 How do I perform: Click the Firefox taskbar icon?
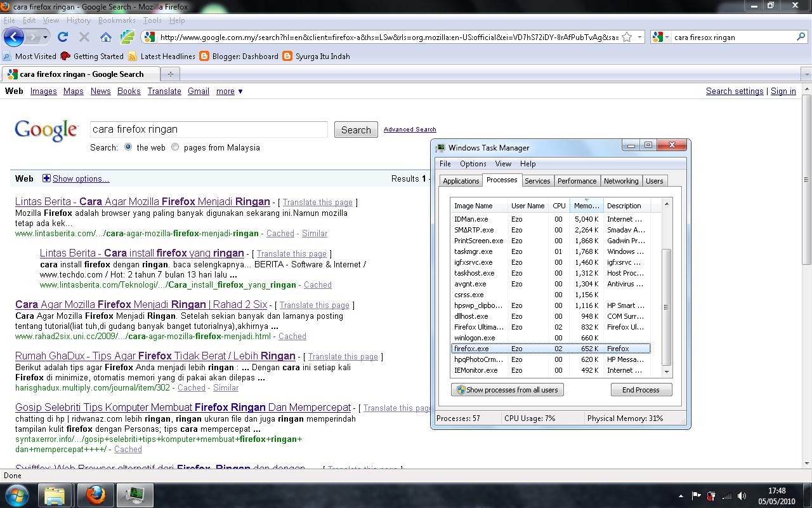tap(96, 494)
